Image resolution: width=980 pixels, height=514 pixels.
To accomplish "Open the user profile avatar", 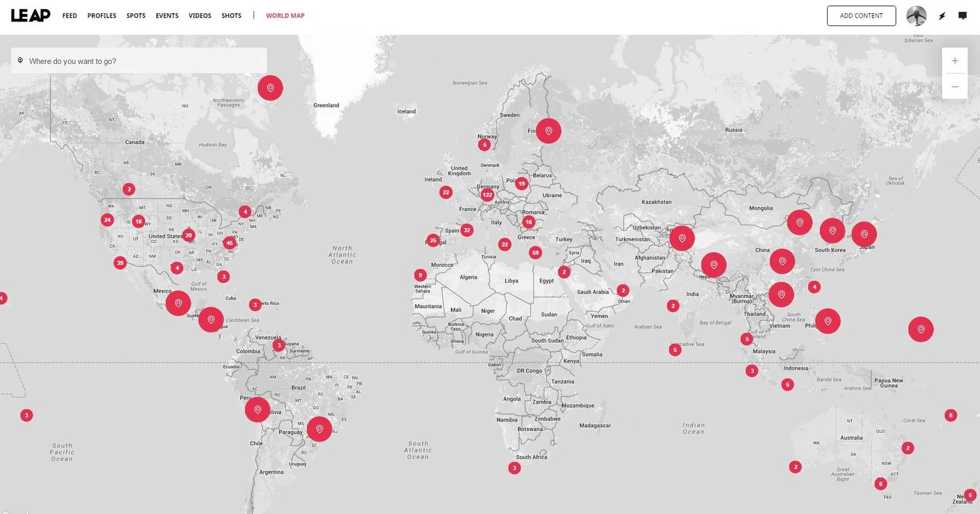I will coord(916,16).
